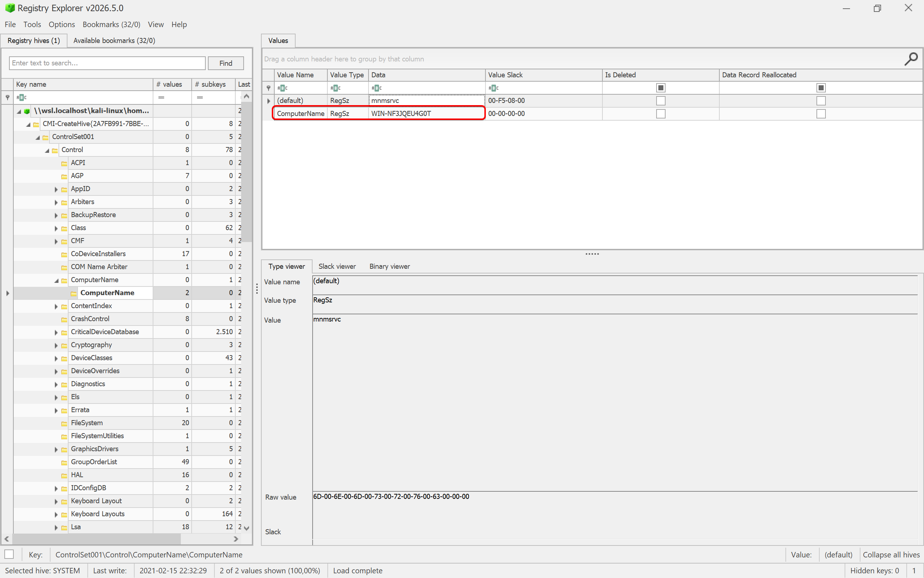Click the folder icon of the ACPI key
The width and height of the screenshot is (924, 578).
64,163
